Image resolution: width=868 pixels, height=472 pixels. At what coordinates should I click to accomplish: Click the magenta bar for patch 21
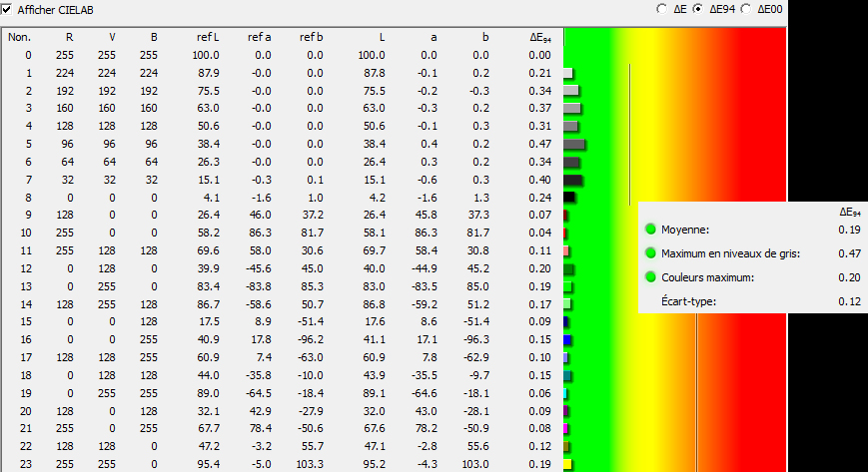point(565,428)
